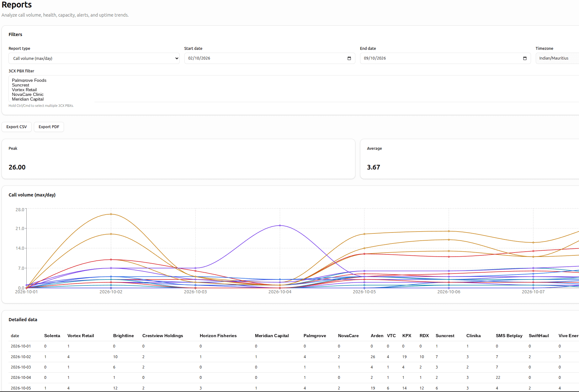The width and height of the screenshot is (579, 392).
Task: Click the date column header
Action: click(15, 336)
